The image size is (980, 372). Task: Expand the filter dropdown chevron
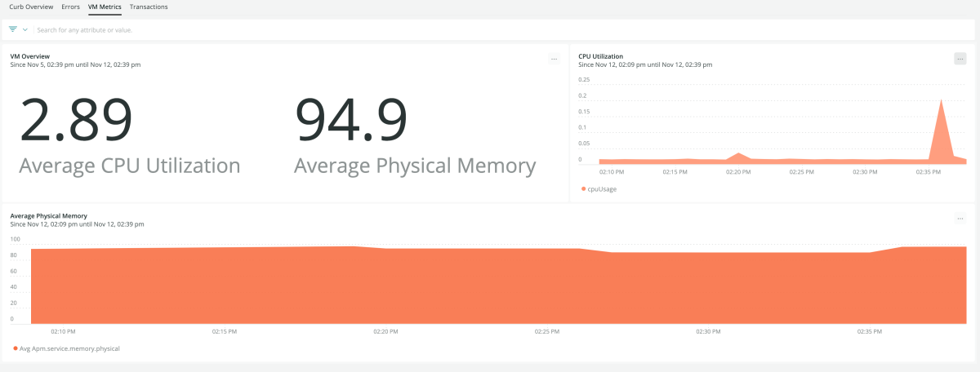(25, 29)
